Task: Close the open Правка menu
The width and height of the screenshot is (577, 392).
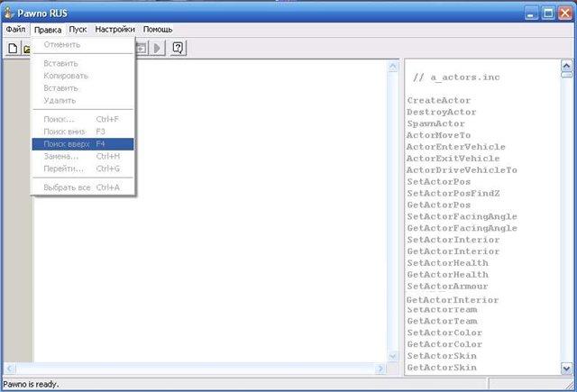Action: [x=48, y=30]
